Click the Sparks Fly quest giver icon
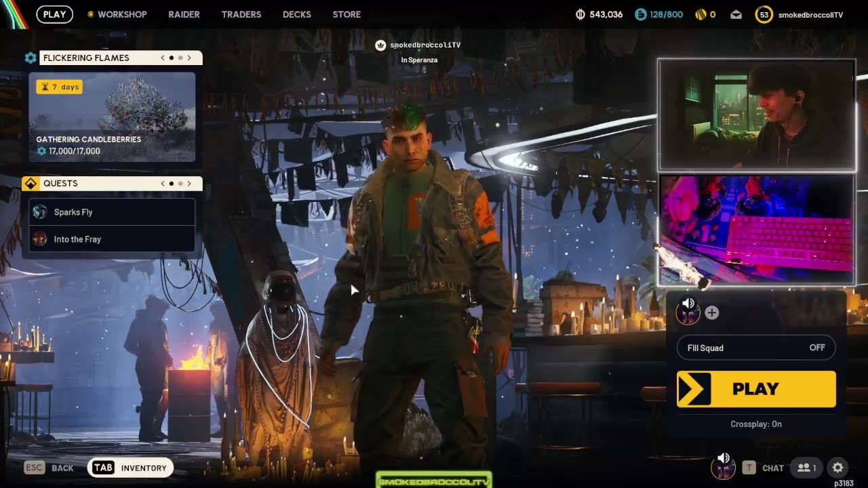The width and height of the screenshot is (868, 488). 40,212
